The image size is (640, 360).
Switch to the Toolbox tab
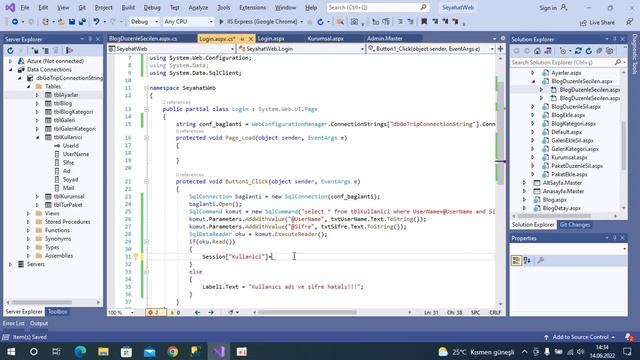point(58,312)
